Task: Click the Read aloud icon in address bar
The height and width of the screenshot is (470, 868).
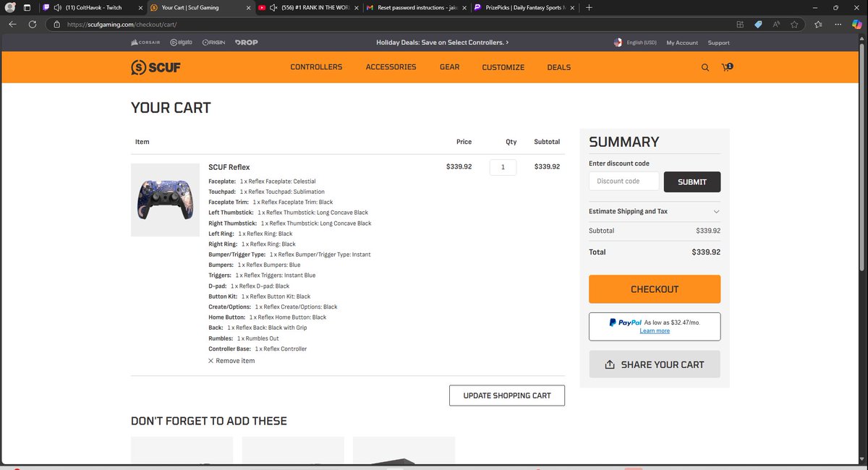Action: tap(776, 24)
